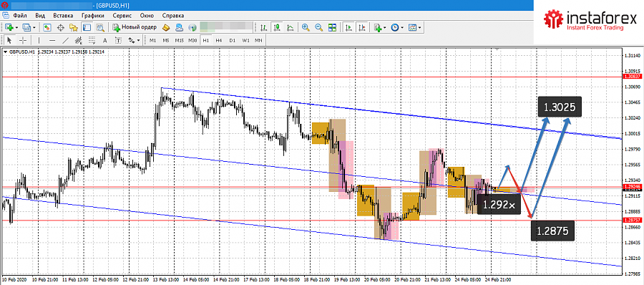Select the vertical line drawing tool
Image resolution: width=644 pixels, height=285 pixels.
(x=39, y=40)
